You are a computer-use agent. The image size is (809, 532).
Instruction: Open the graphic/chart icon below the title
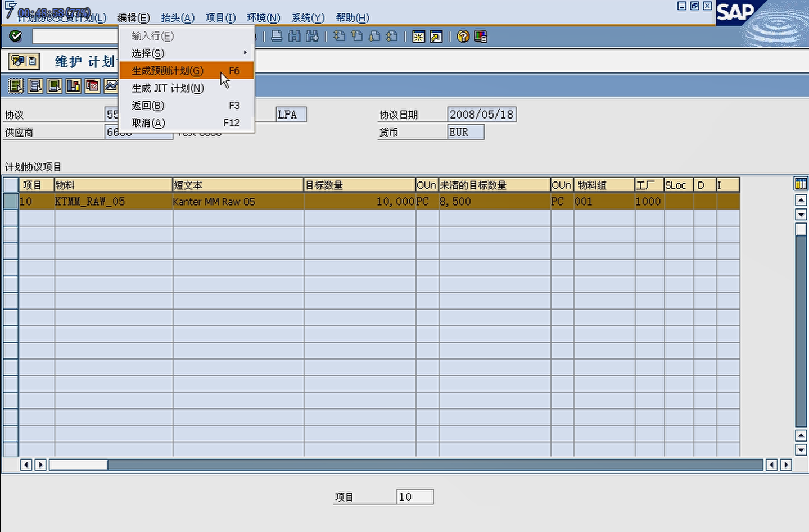[x=110, y=85]
